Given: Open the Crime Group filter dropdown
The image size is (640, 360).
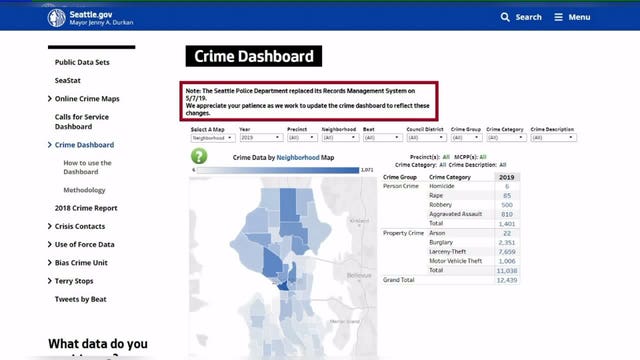Looking at the screenshot, I should click(466, 138).
